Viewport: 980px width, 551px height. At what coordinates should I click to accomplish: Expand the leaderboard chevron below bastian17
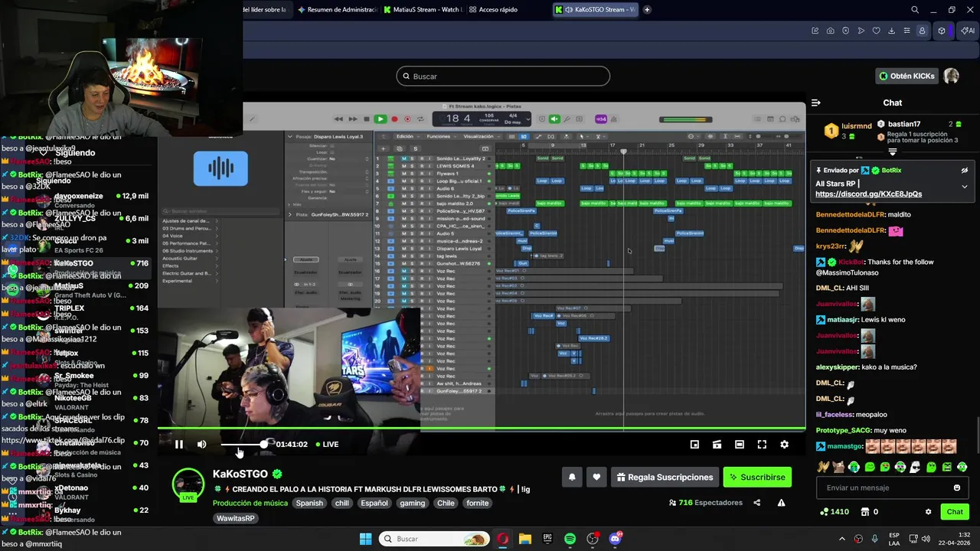click(893, 152)
